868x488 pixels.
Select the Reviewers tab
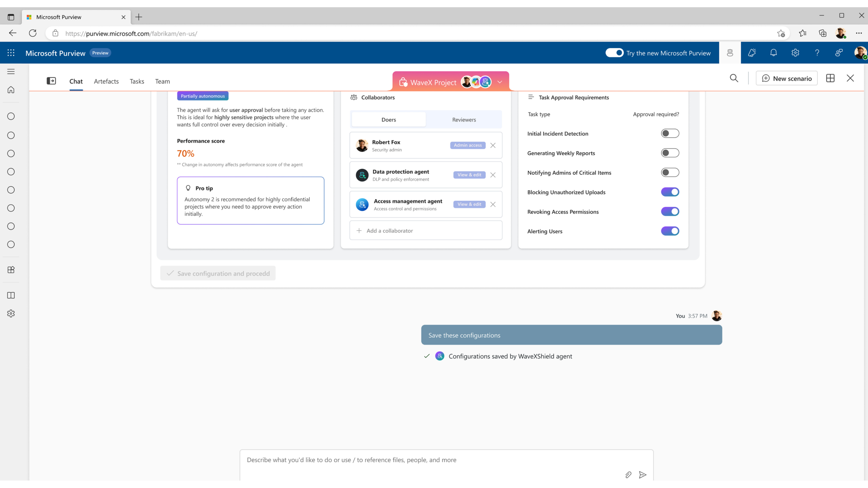tap(464, 120)
